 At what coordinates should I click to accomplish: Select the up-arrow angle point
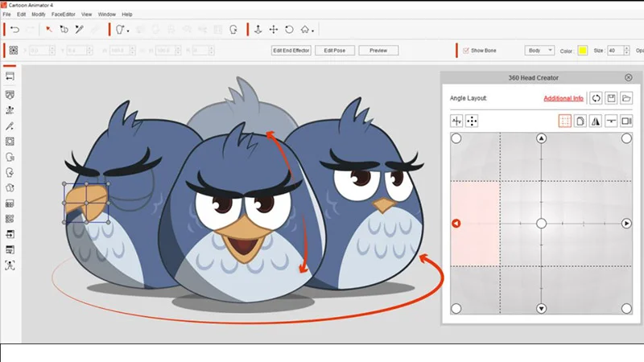(x=541, y=138)
